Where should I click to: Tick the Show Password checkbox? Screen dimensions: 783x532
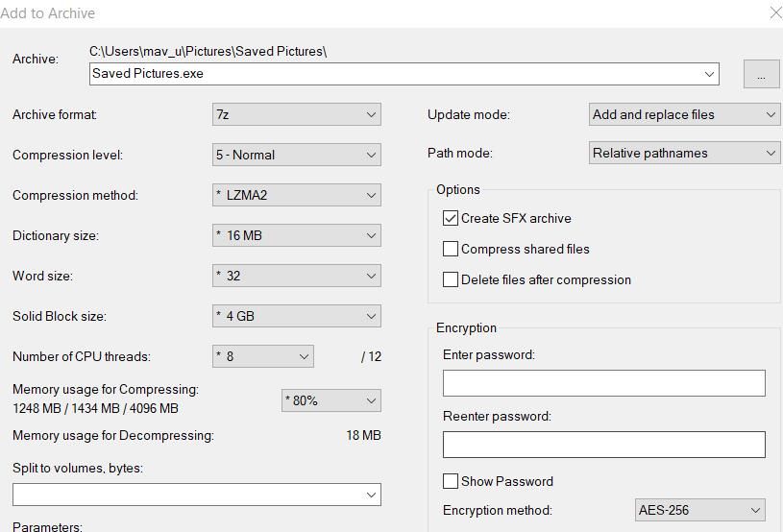(451, 481)
